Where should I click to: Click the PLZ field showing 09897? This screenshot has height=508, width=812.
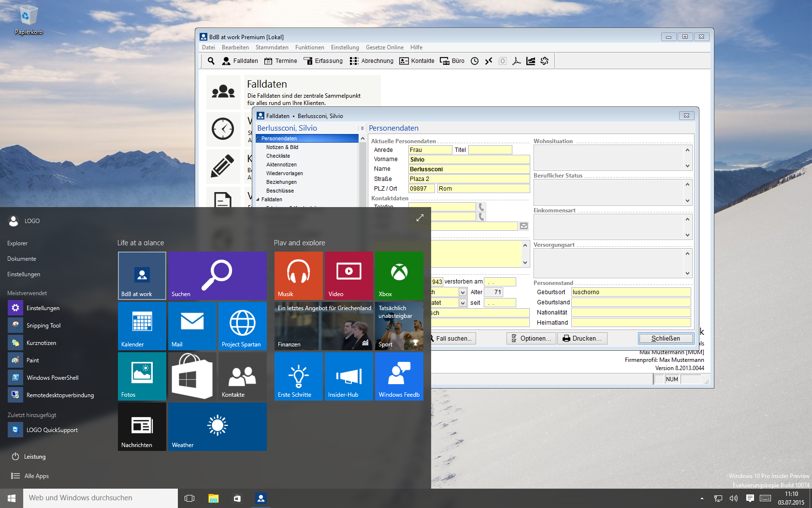421,189
